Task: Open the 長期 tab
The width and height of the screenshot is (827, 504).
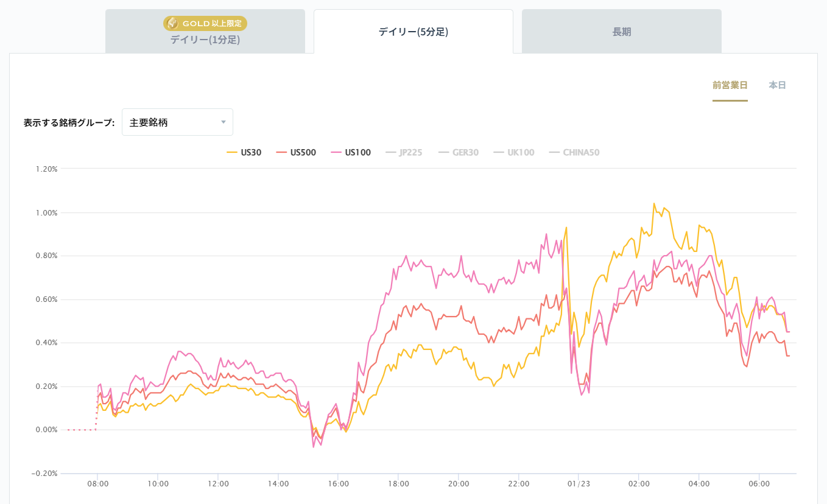Action: click(622, 32)
